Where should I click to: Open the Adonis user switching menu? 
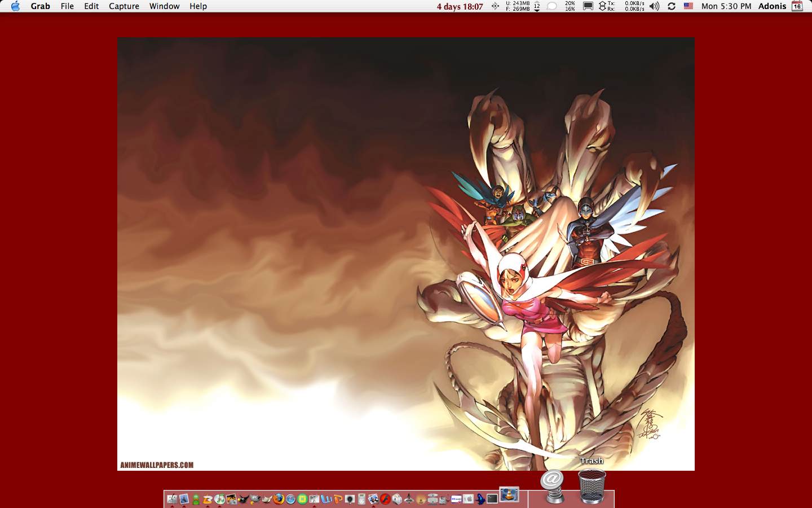(772, 6)
